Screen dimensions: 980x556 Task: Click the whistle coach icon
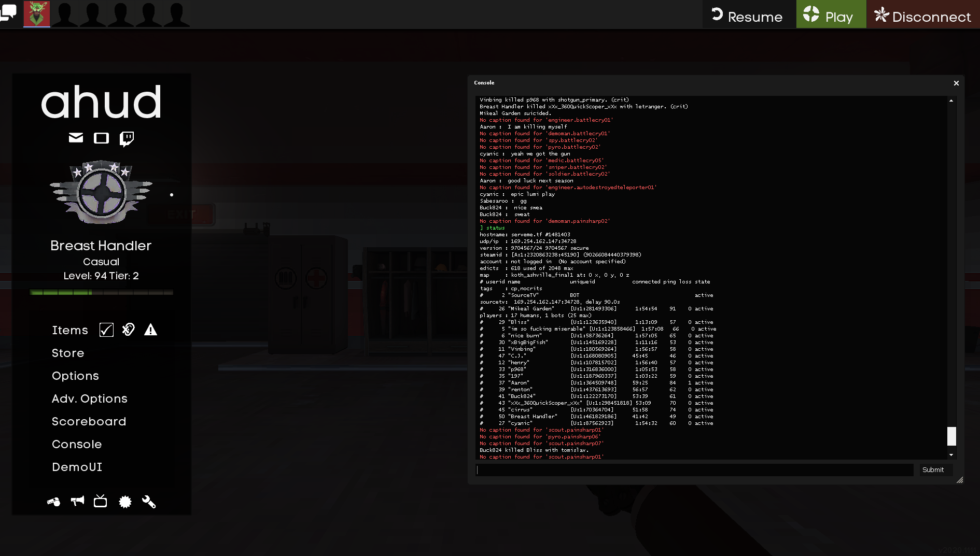click(x=53, y=502)
